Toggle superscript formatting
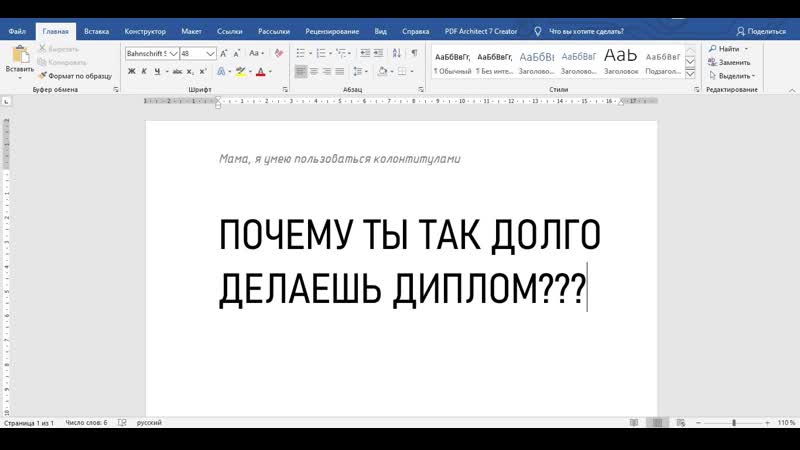The image size is (800, 450). point(203,71)
